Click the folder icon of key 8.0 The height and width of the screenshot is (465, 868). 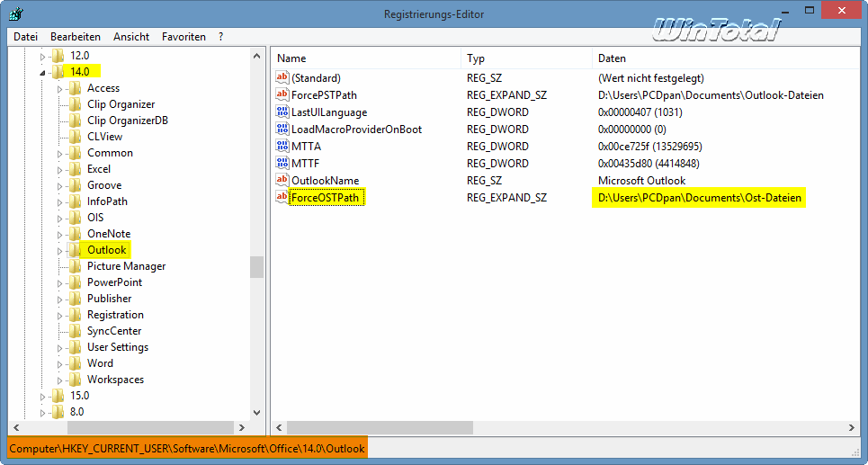tap(58, 412)
